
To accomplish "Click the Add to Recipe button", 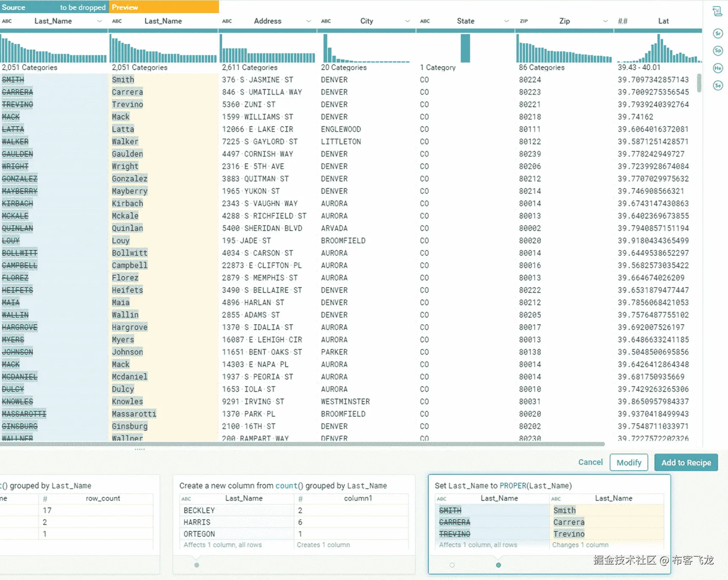I will click(x=686, y=462).
